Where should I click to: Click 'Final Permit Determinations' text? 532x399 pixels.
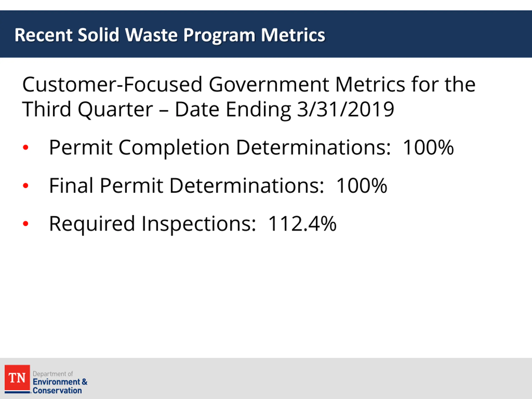187,185
